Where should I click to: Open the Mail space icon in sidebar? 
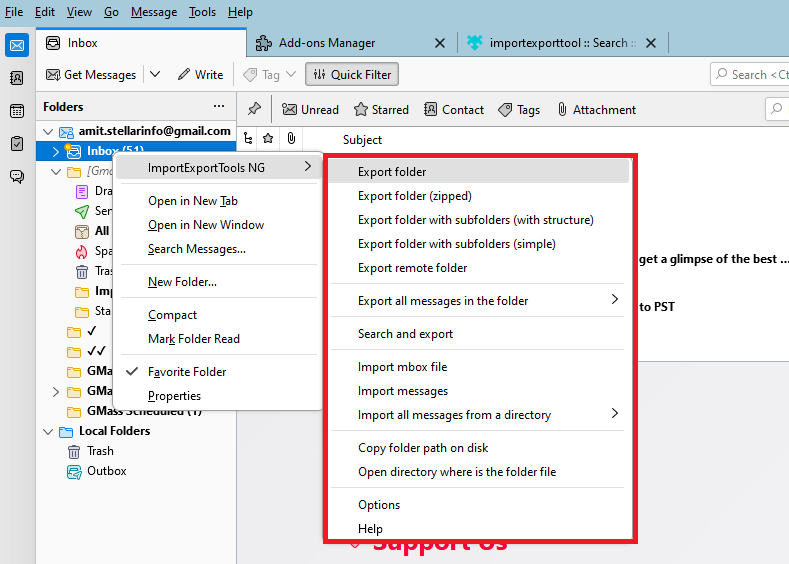[x=17, y=46]
